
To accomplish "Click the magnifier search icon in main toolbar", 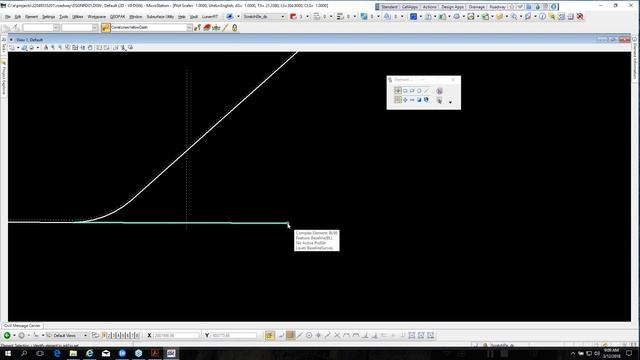I will coord(514,17).
